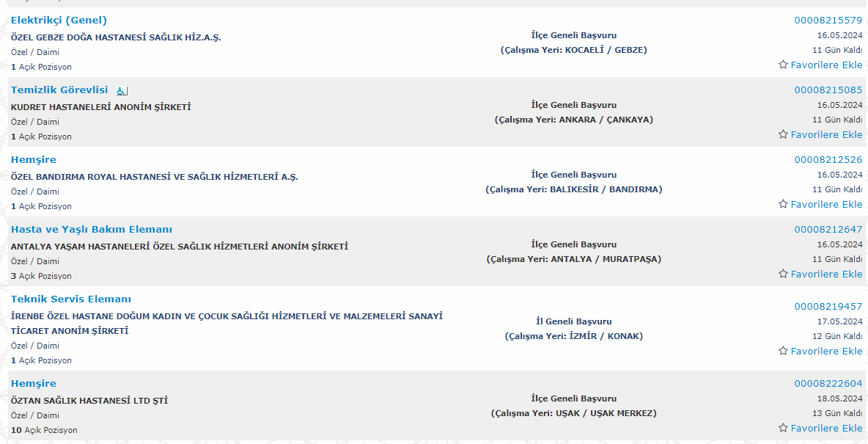
Task: Favorite star for Hasta ve Yaşlı Bakım Elemanı
Action: pyautogui.click(x=783, y=274)
